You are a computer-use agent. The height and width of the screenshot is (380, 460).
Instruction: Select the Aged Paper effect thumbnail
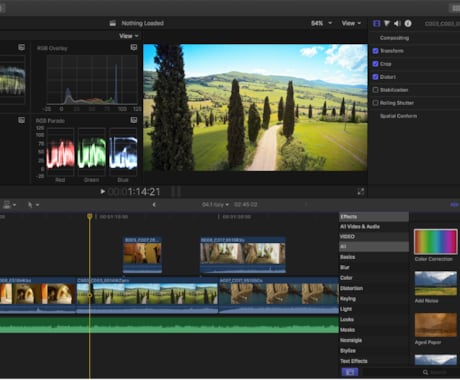point(435,325)
